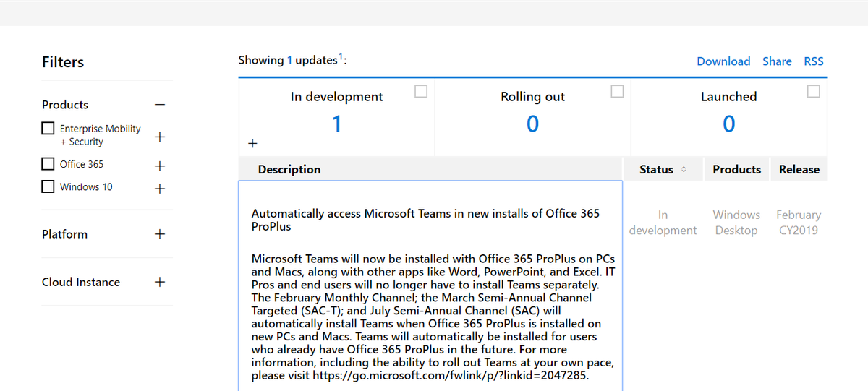Open the go.microsoft.com fwlink URL text
Image resolution: width=868 pixels, height=391 pixels.
click(x=451, y=376)
